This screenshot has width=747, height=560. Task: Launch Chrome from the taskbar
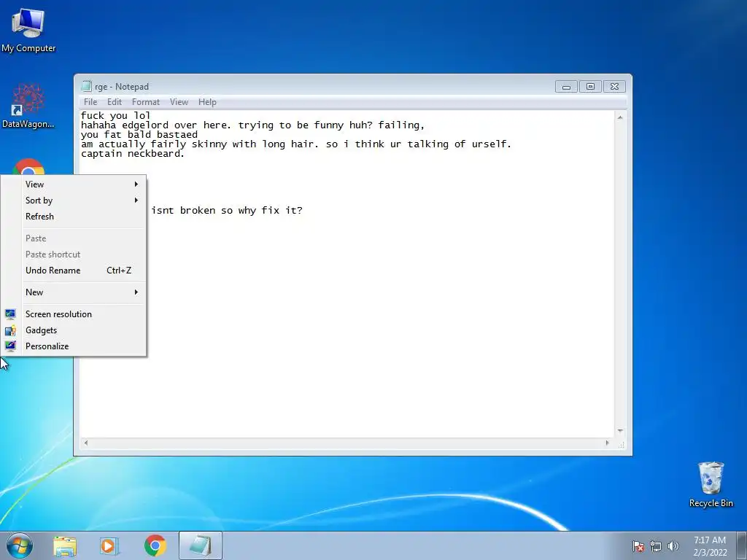coord(155,545)
